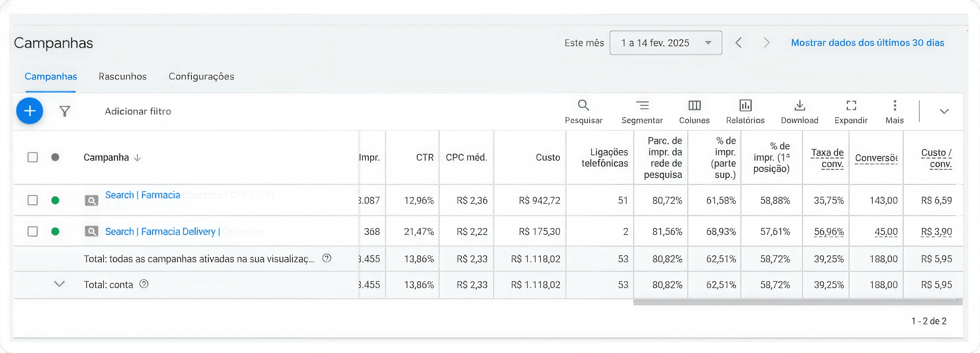
Task: Toggle the select-all campaigns header checkbox
Action: click(33, 157)
